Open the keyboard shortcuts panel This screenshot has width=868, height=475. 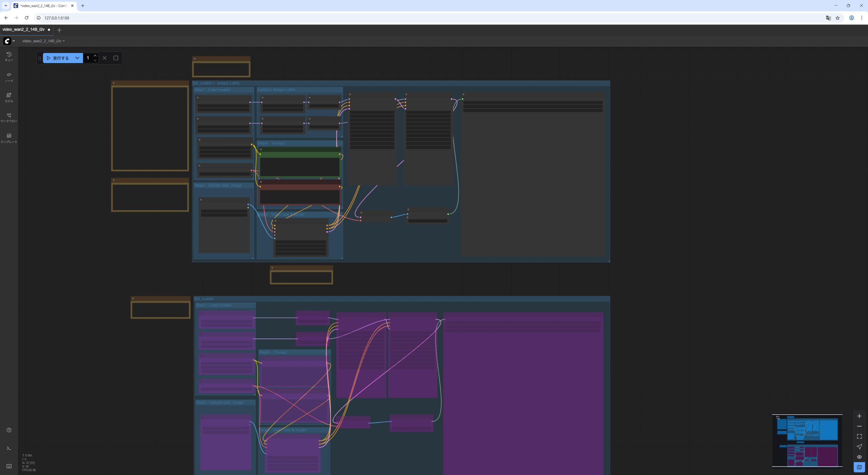(9, 466)
